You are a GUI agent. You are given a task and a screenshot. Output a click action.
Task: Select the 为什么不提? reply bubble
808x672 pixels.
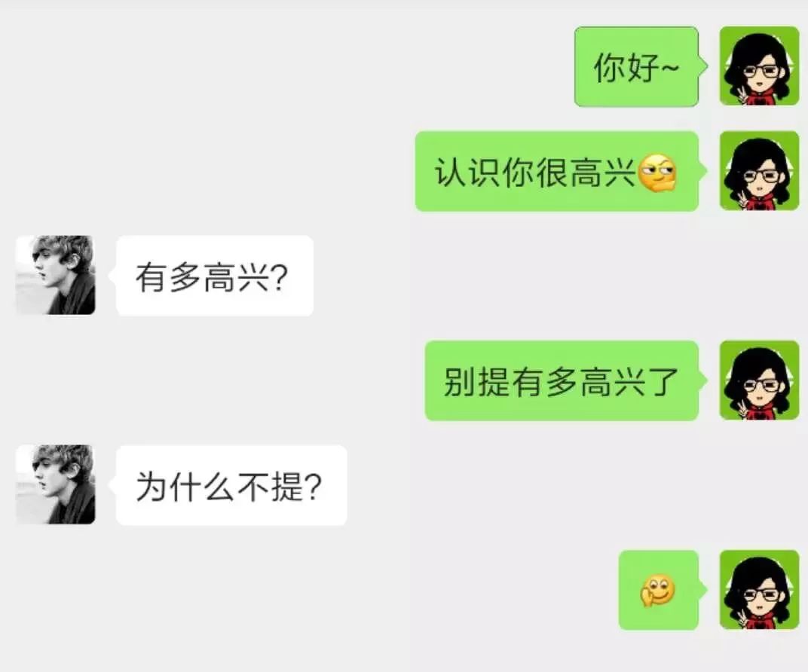pos(228,485)
